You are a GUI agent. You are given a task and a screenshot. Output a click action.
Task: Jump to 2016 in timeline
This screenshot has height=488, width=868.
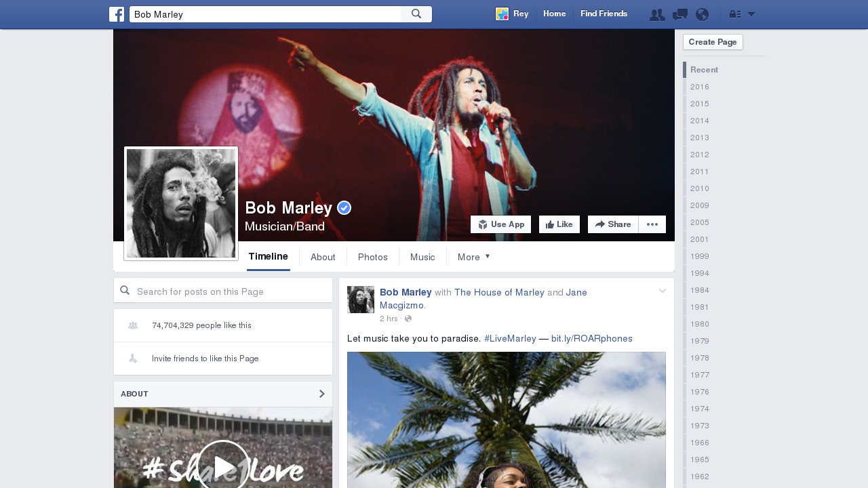(700, 87)
